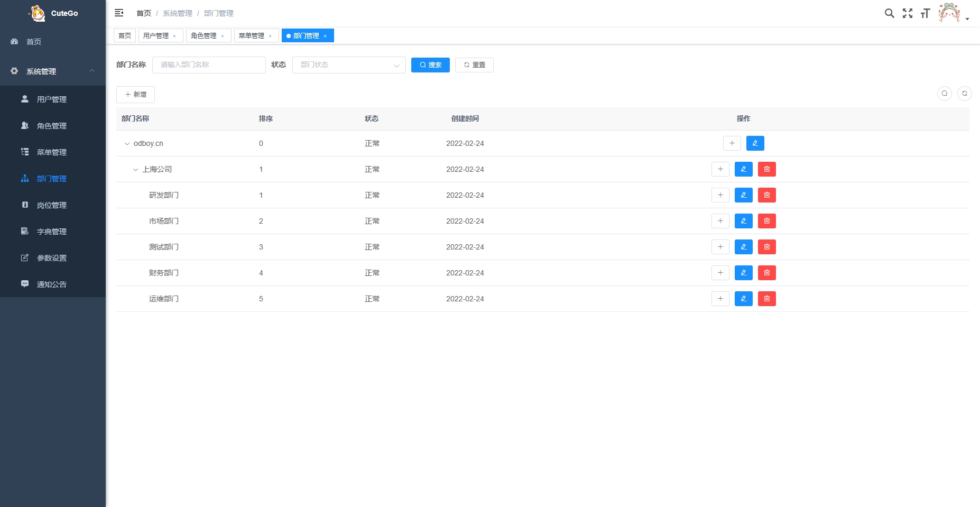
Task: Edit the 市场部门 row with the pencil icon
Action: [744, 221]
